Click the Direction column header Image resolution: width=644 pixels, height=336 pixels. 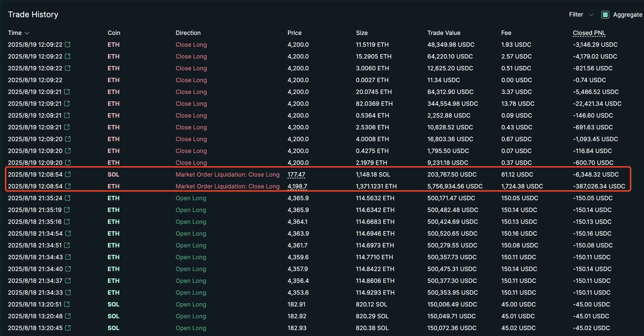pos(188,33)
